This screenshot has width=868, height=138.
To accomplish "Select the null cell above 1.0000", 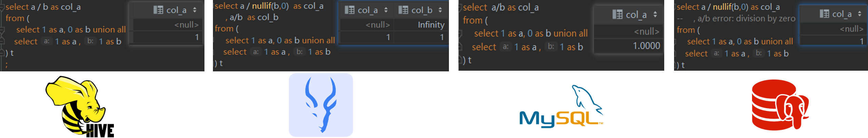I will 629,31.
